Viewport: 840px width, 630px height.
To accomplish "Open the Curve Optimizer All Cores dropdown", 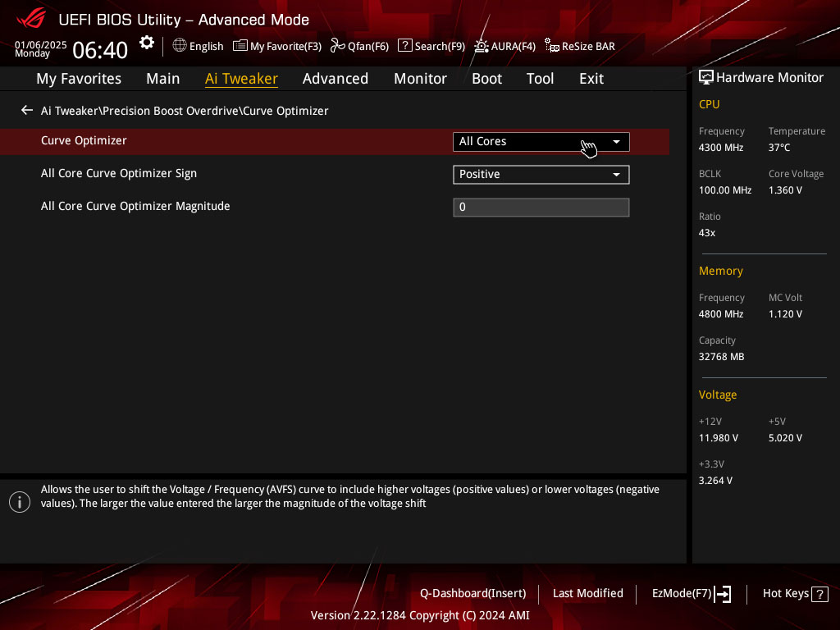I will [541, 142].
